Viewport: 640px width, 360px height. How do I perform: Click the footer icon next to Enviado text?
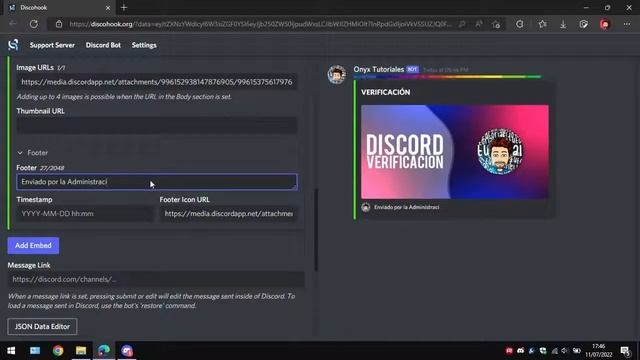click(366, 207)
